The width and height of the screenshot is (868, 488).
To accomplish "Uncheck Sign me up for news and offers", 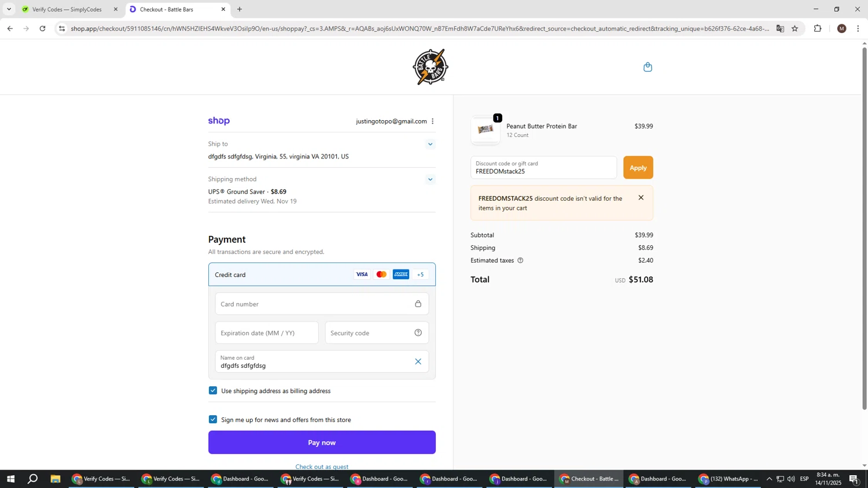I will pos(213,420).
